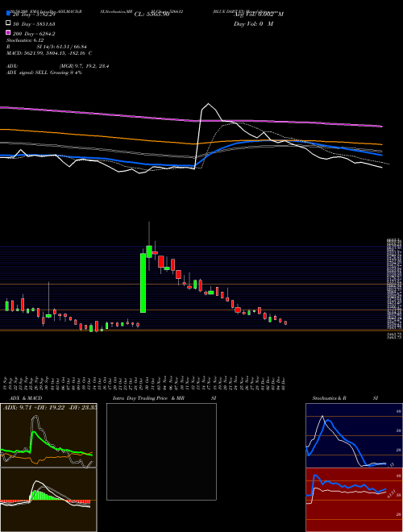Screen dimensions: 403x532
Task: Select the '200 Day - 6284.2' text
Action: tap(35, 34)
